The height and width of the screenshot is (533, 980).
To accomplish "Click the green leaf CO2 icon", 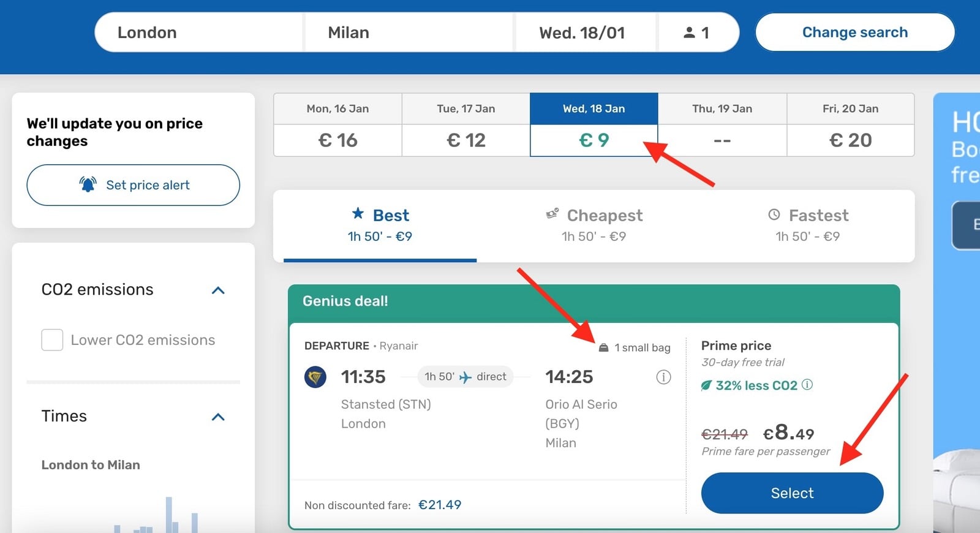I will (706, 385).
